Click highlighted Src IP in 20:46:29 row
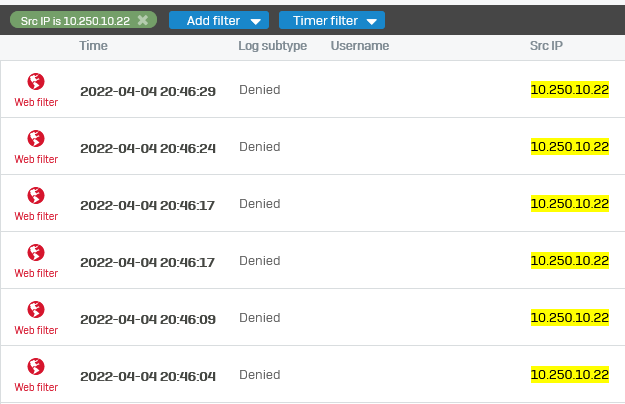 570,90
